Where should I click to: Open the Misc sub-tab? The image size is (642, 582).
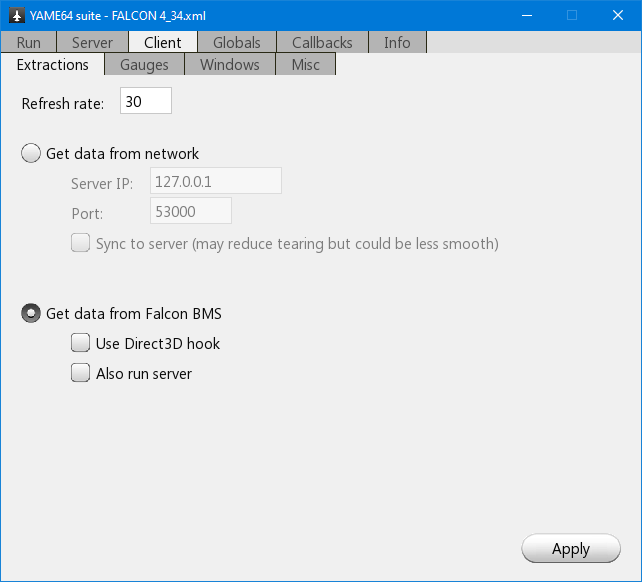305,65
